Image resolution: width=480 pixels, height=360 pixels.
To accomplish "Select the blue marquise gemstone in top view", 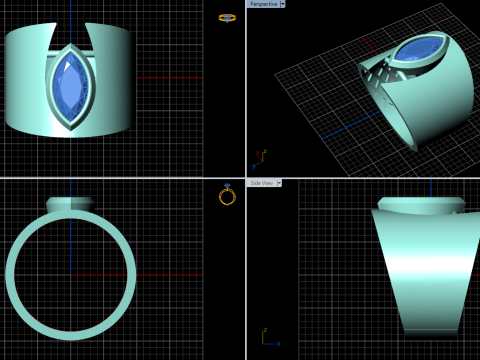I will click(70, 88).
